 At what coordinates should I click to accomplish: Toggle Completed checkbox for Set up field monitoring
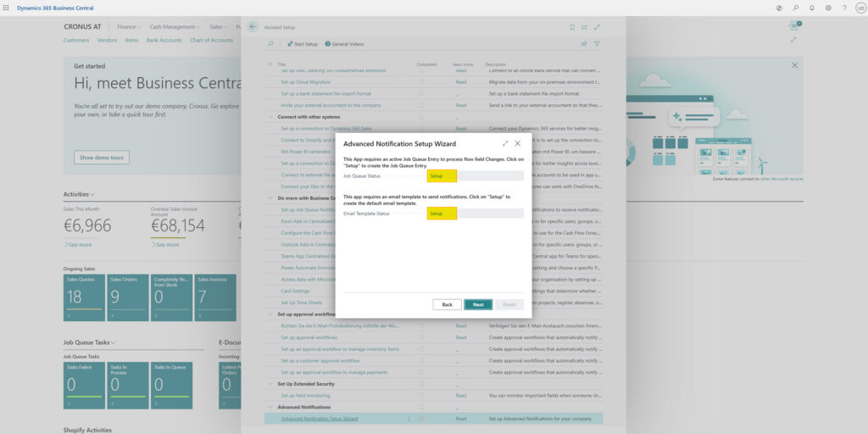pos(421,395)
